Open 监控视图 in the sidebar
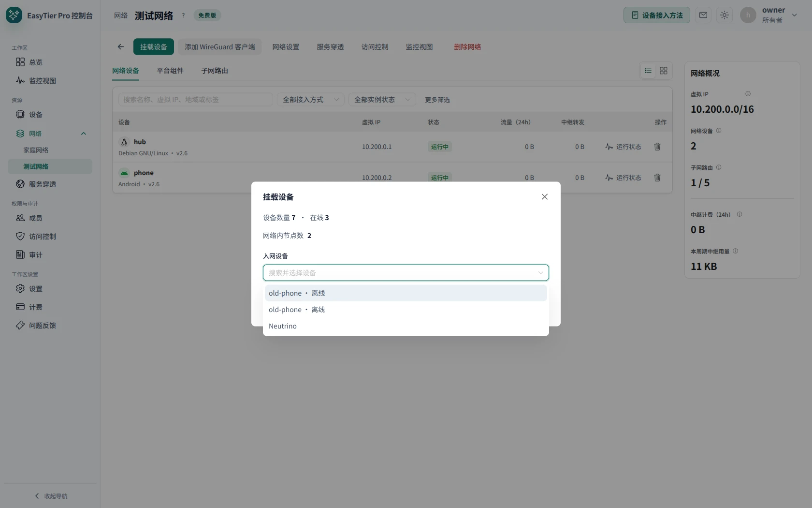The width and height of the screenshot is (812, 508). (x=43, y=81)
